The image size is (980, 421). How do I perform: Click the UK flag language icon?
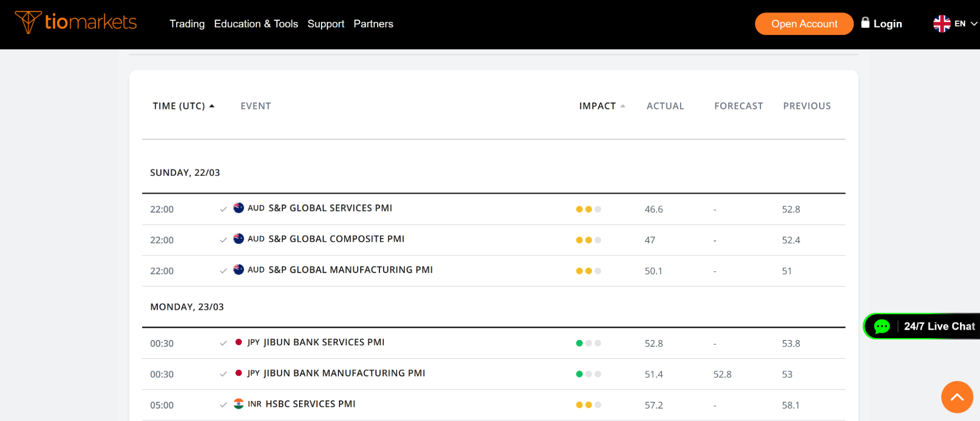coord(941,24)
